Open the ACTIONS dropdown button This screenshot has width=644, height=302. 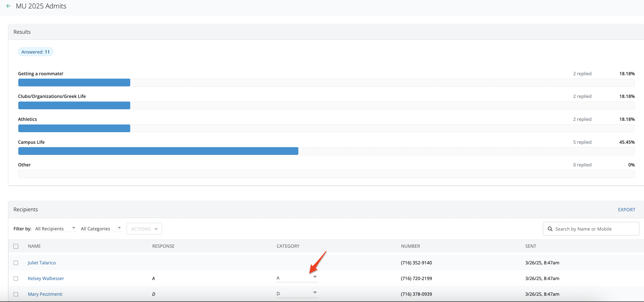(144, 229)
